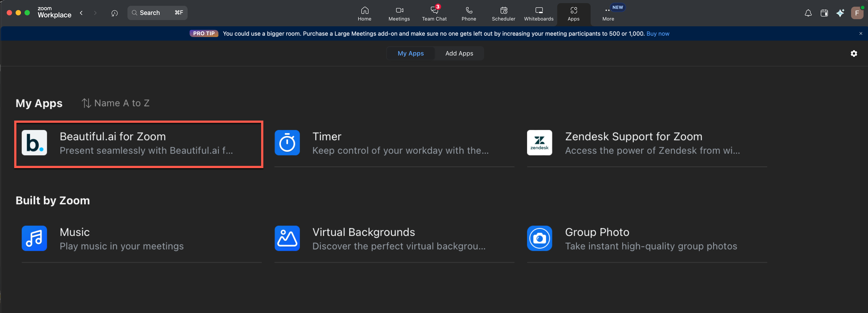Screen dimensions: 868x313
Task: Open the Home tab icon
Action: point(364,10)
